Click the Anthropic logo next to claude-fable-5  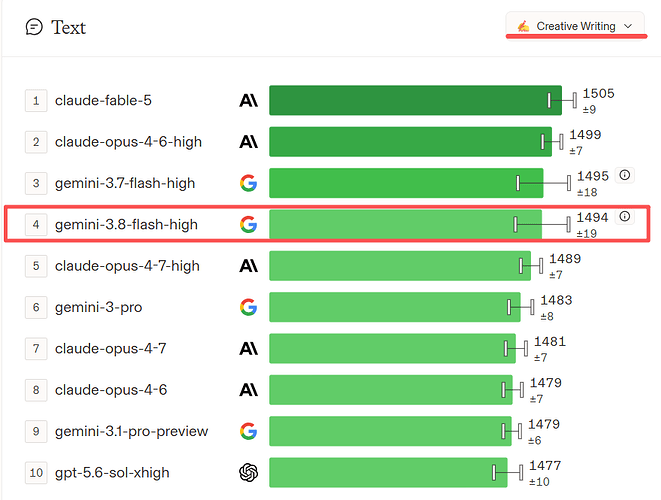tap(248, 101)
